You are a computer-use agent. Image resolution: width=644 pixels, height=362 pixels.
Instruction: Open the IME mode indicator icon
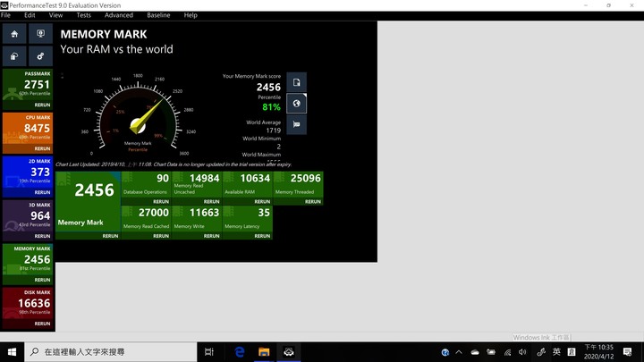[572, 352]
